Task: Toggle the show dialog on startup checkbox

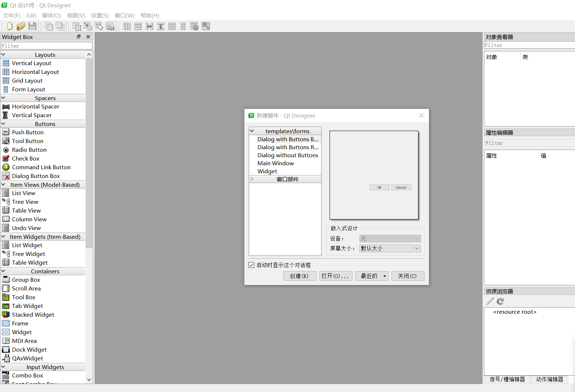Action: coord(251,265)
